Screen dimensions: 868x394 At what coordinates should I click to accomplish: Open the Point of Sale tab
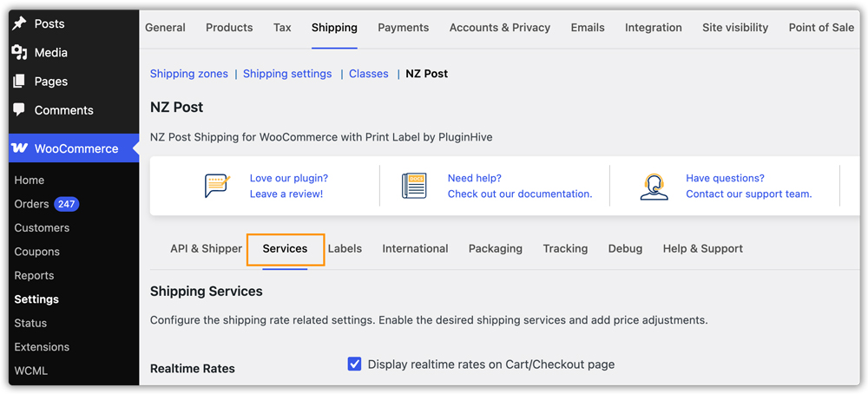[821, 28]
